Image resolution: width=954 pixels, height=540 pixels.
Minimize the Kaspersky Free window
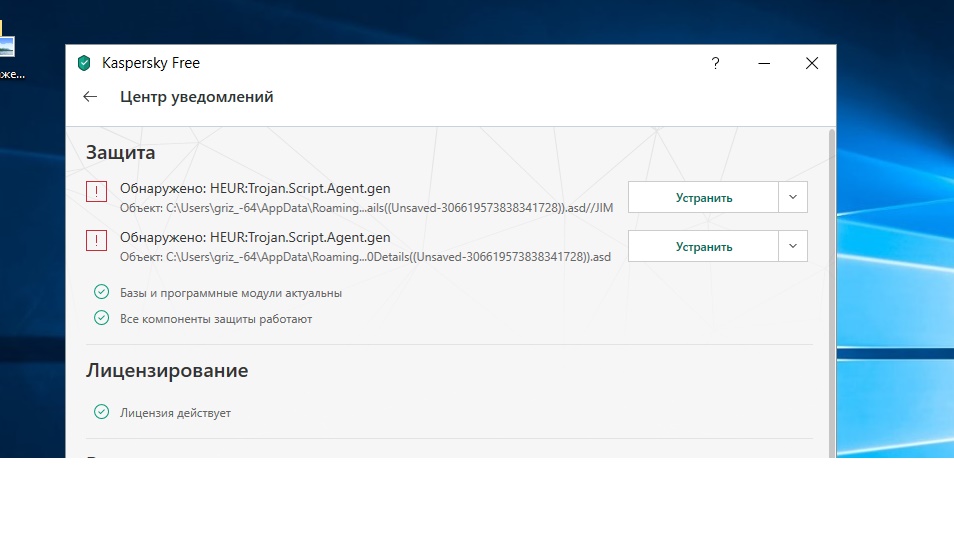pyautogui.click(x=764, y=63)
